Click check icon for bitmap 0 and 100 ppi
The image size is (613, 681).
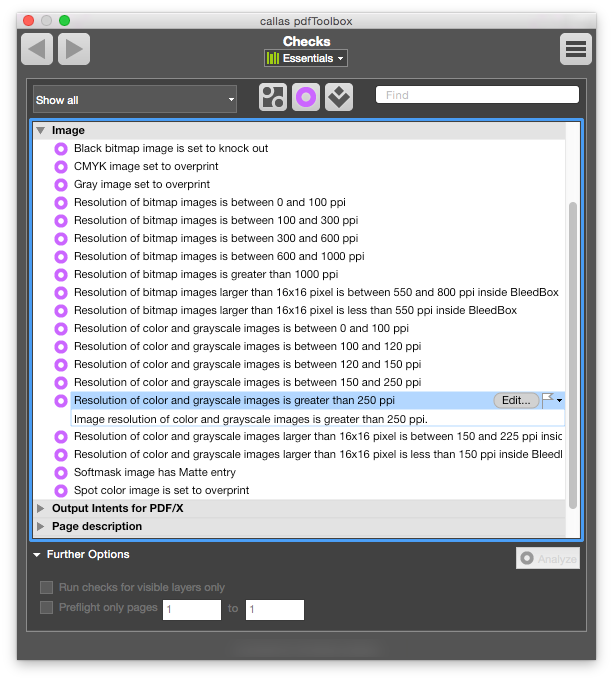point(61,203)
